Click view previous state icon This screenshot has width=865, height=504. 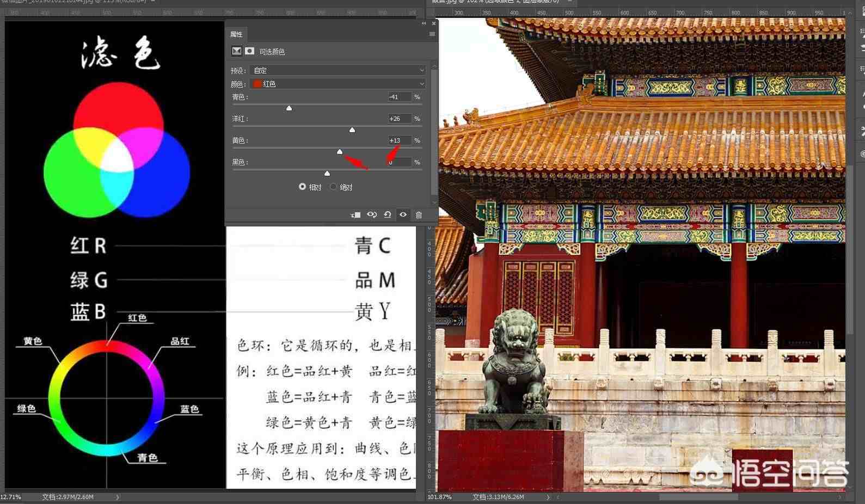372,215
